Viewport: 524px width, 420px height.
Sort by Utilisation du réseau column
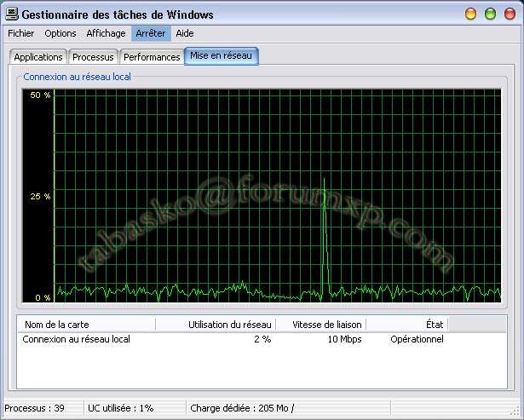pos(216,325)
